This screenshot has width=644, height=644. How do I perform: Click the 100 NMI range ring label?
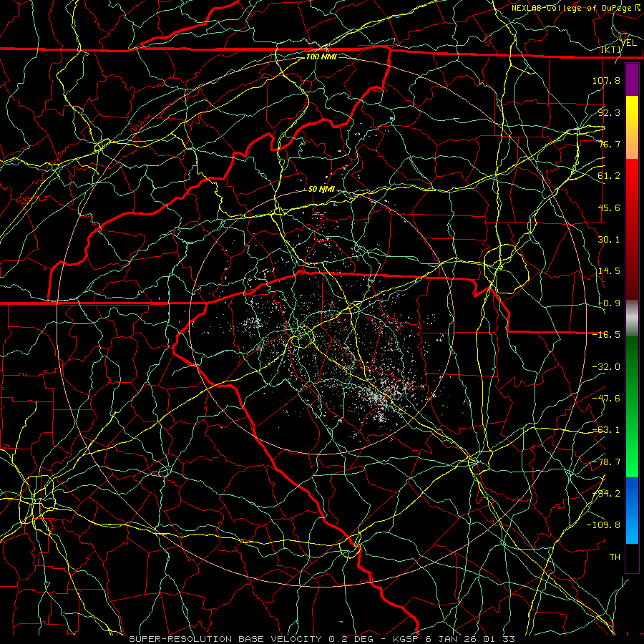pos(321,57)
